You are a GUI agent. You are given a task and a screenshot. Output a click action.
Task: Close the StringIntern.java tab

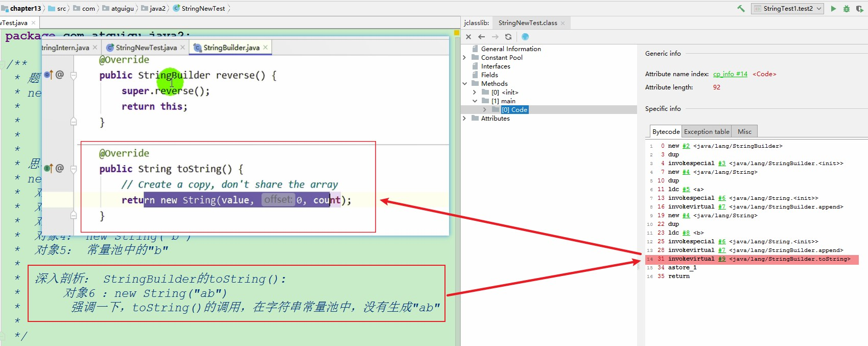pyautogui.click(x=95, y=48)
